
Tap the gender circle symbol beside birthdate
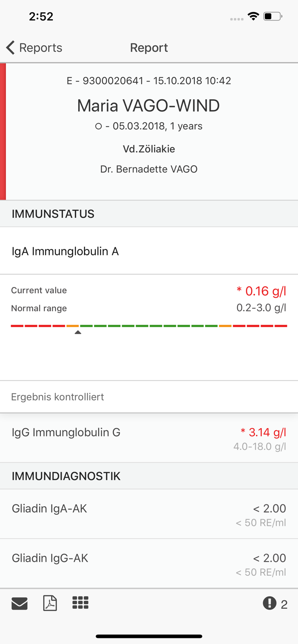pos(98,126)
